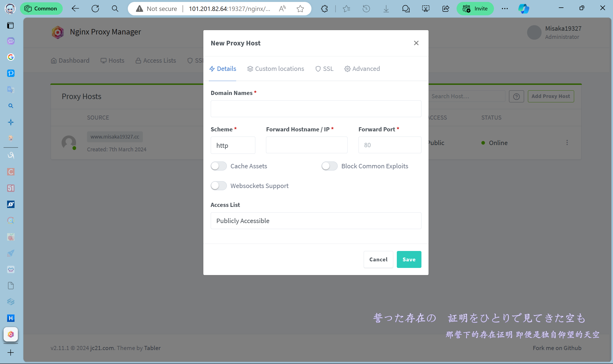Viewport: 613px width, 364px height.
Task: Click the browser profile avatar
Action: [x=10, y=9]
